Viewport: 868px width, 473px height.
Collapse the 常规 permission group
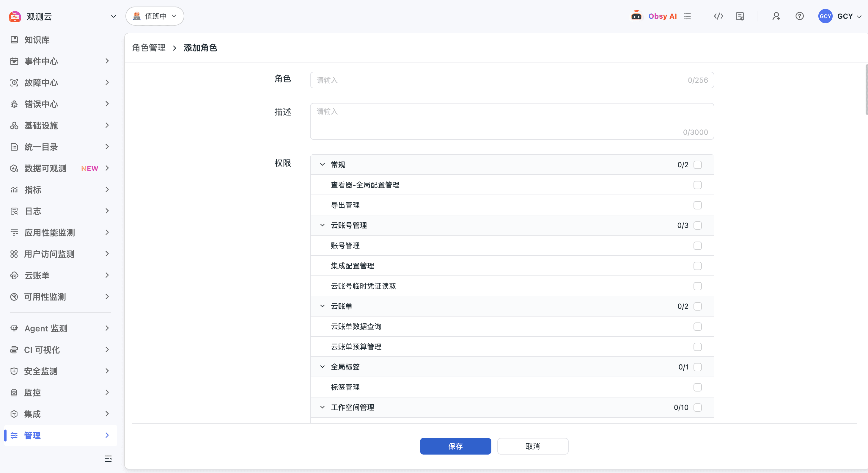[x=323, y=165]
